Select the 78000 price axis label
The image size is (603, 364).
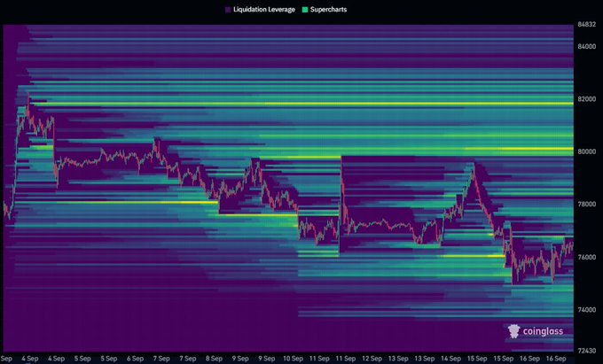point(587,205)
